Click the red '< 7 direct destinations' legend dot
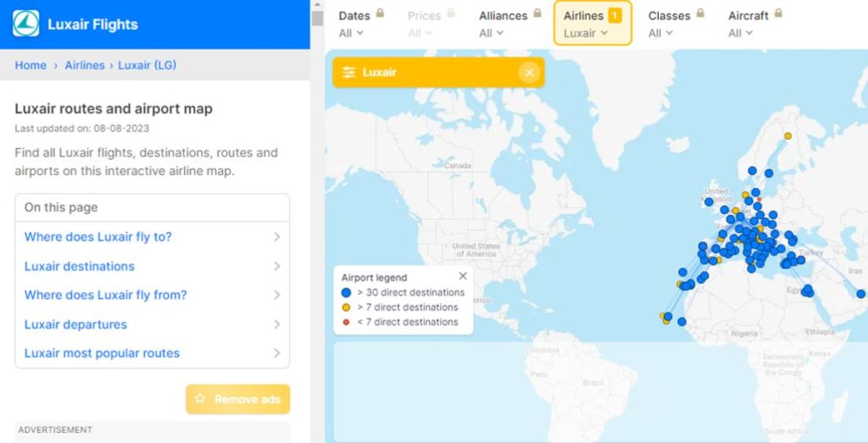 pyautogui.click(x=346, y=322)
